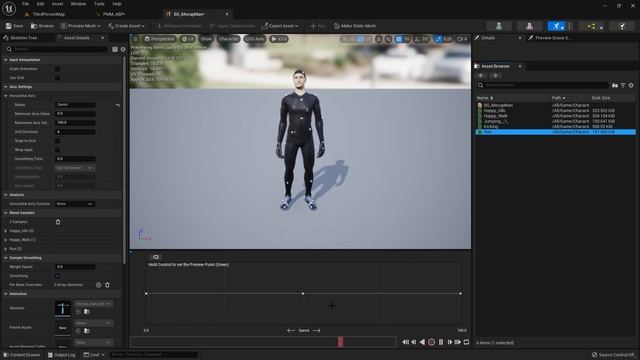The image size is (640, 360).
Task: Open the Asset Details settings gear
Action: (123, 49)
